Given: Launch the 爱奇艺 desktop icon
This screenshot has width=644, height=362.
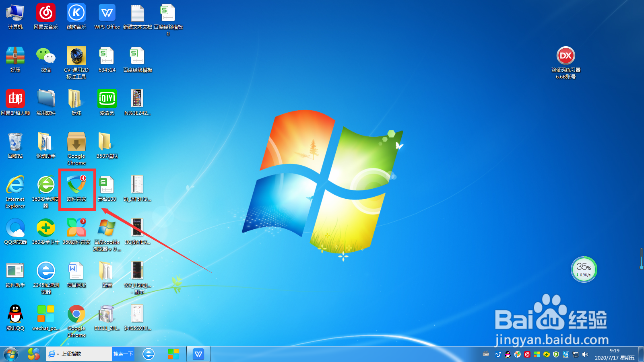Looking at the screenshot, I should (107, 103).
